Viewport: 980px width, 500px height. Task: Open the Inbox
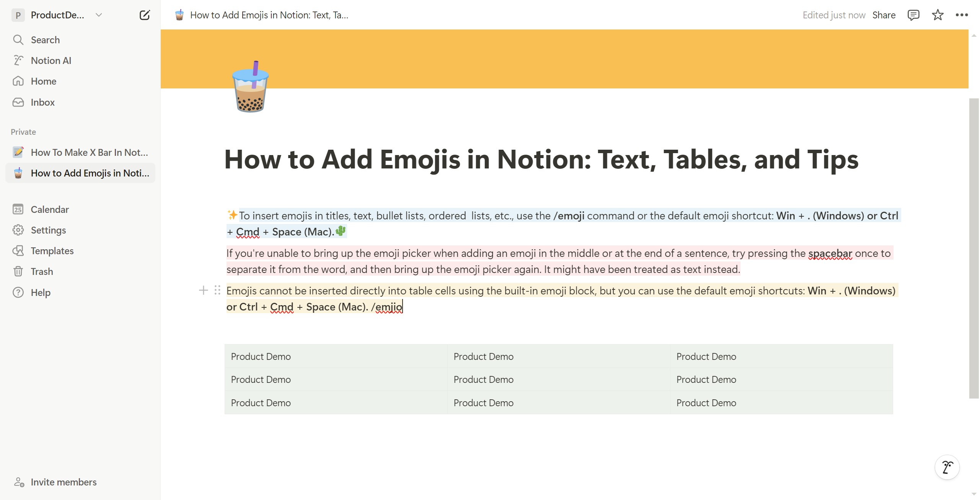80,102
